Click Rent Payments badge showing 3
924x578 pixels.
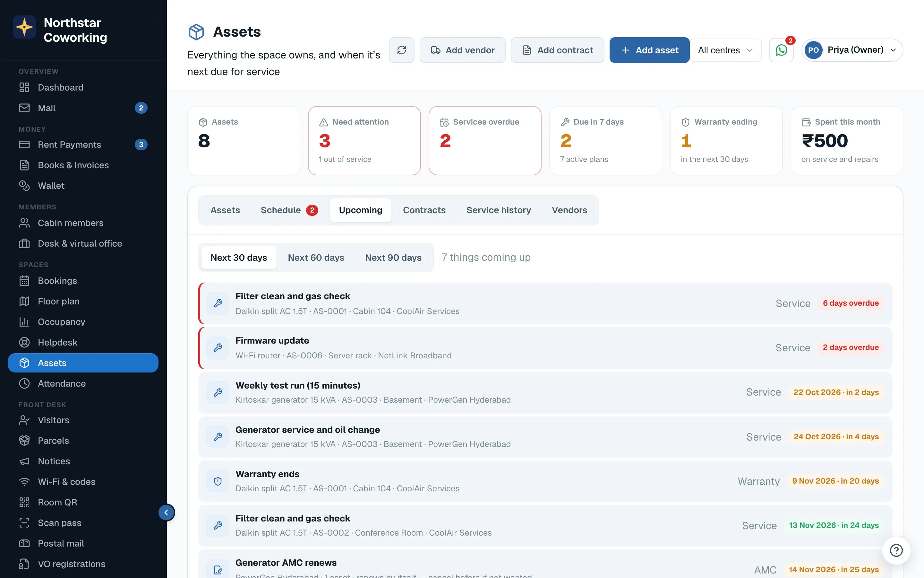[x=141, y=144]
